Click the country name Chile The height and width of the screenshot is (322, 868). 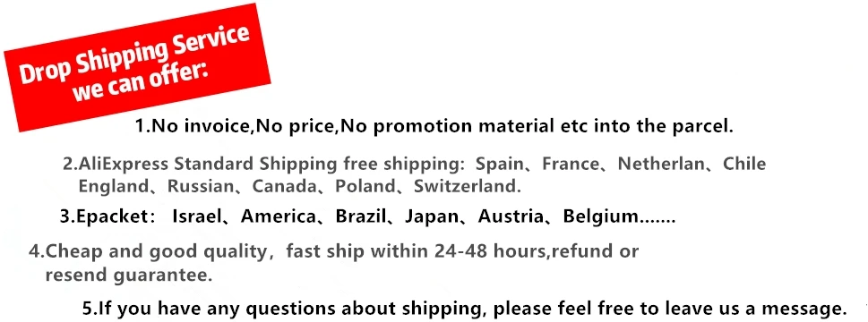point(744,164)
